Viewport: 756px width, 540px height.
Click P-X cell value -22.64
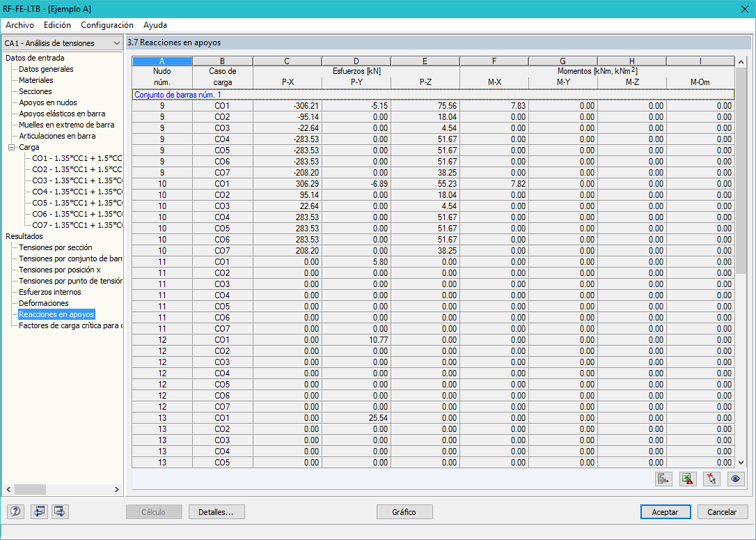coord(288,128)
